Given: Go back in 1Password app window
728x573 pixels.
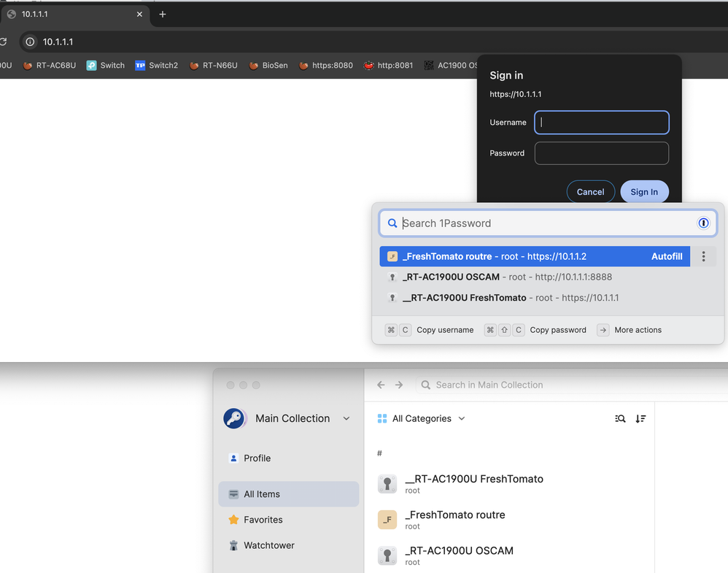Looking at the screenshot, I should point(382,385).
